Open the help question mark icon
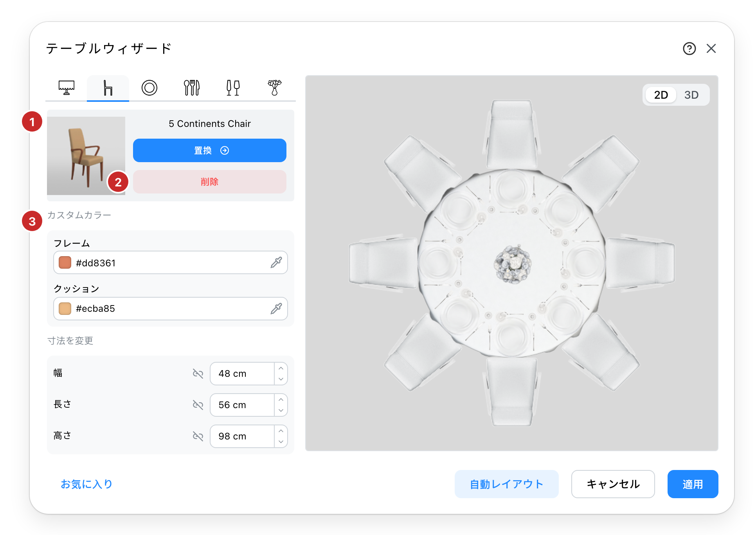Image resolution: width=756 pixels, height=535 pixels. tap(689, 49)
